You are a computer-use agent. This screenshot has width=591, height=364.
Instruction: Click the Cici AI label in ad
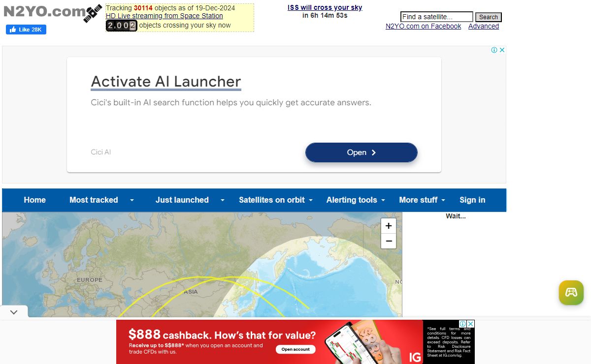[x=101, y=152]
